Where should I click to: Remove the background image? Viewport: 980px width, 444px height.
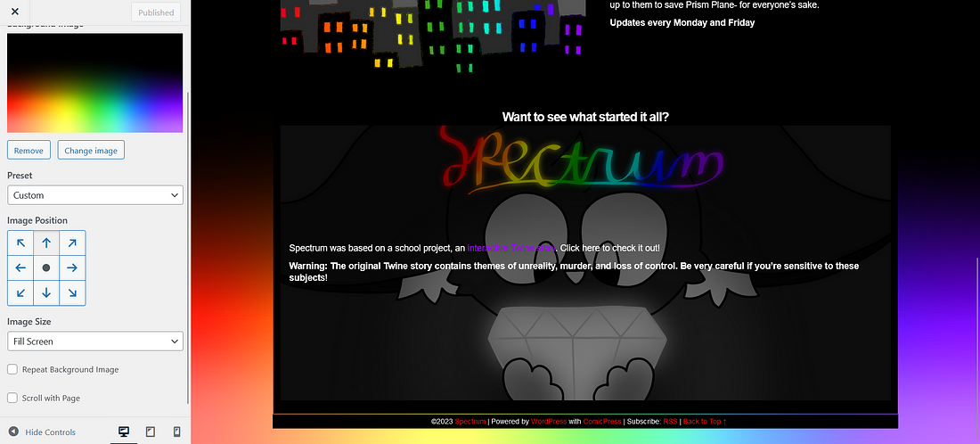click(29, 150)
